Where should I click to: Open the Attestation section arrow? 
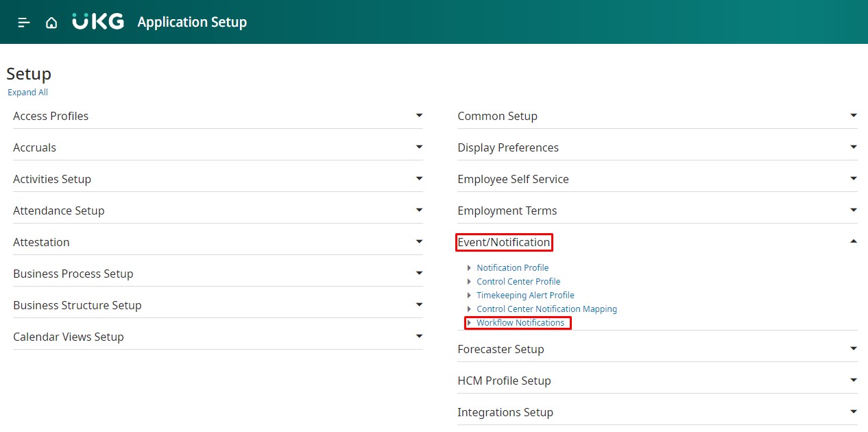click(419, 242)
